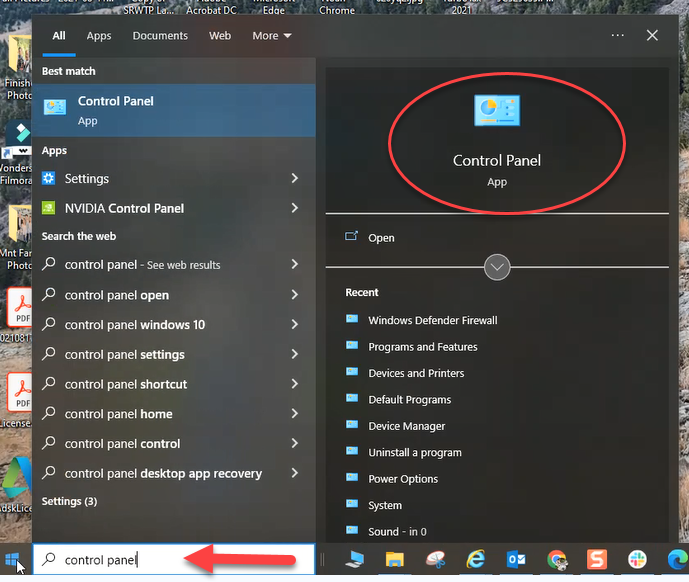Open recent item Uninstall a program
Screen dimensions: 689x582
[x=415, y=452]
